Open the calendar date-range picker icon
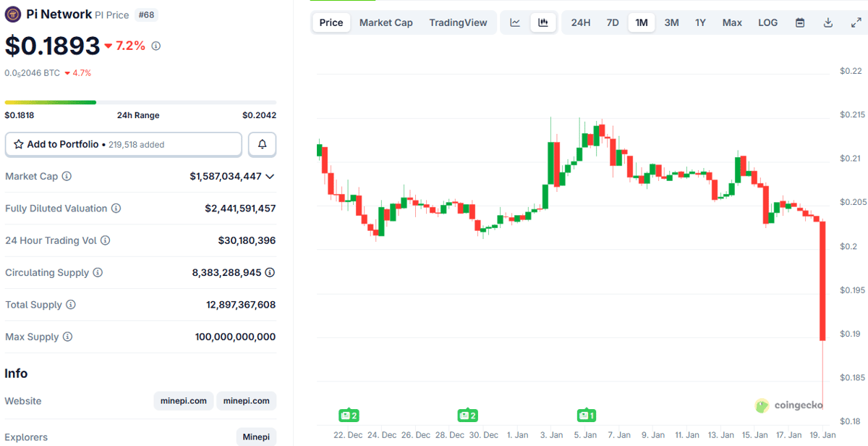The width and height of the screenshot is (868, 446). [x=800, y=22]
